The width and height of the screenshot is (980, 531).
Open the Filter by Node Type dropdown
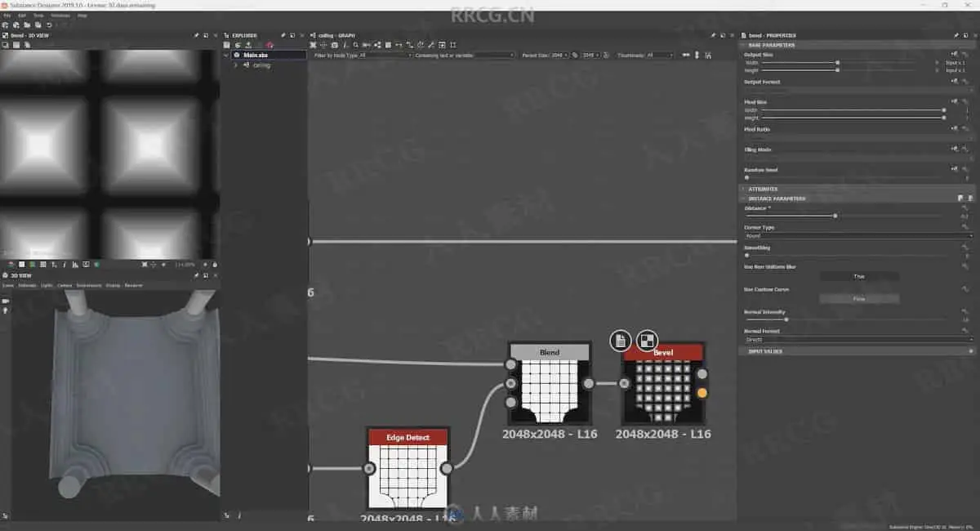(x=385, y=55)
